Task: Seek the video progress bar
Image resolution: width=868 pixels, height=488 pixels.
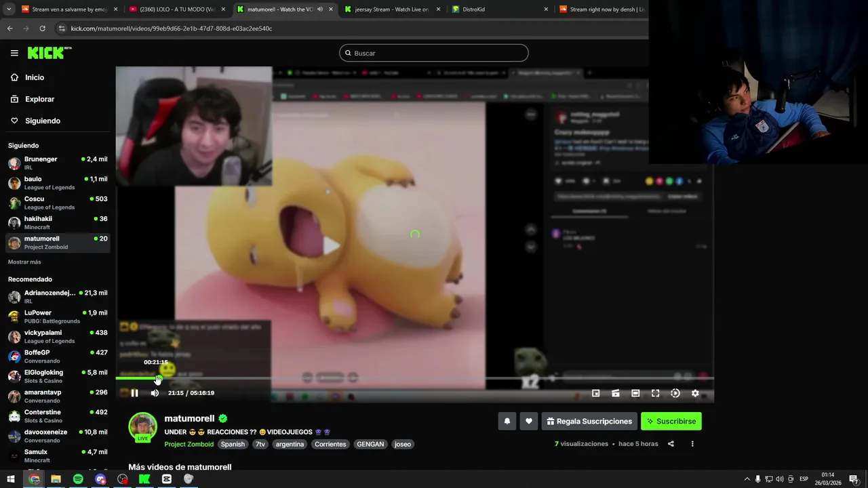Action: (414, 378)
